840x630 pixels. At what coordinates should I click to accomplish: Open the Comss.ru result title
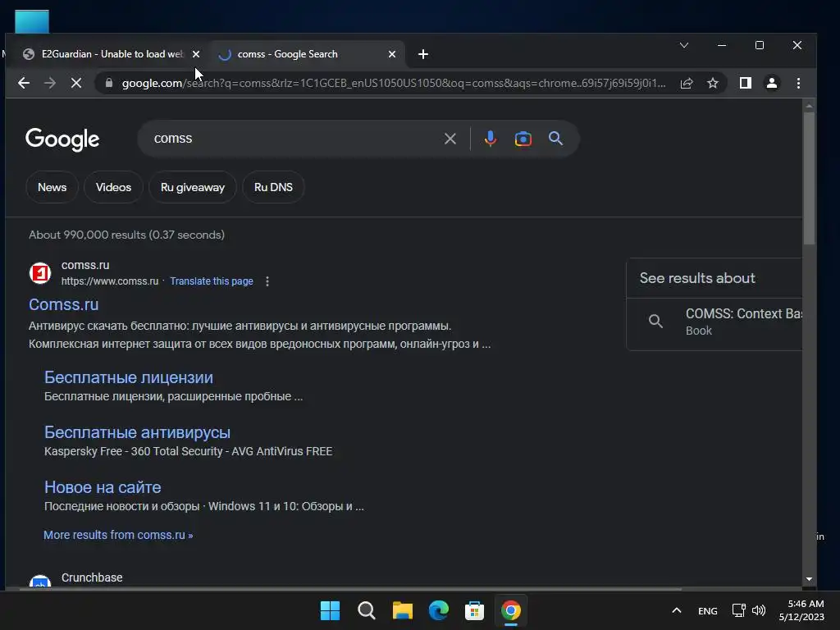click(64, 304)
